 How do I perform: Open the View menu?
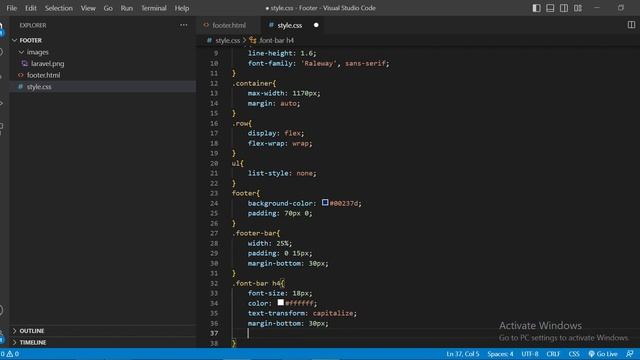[88, 8]
